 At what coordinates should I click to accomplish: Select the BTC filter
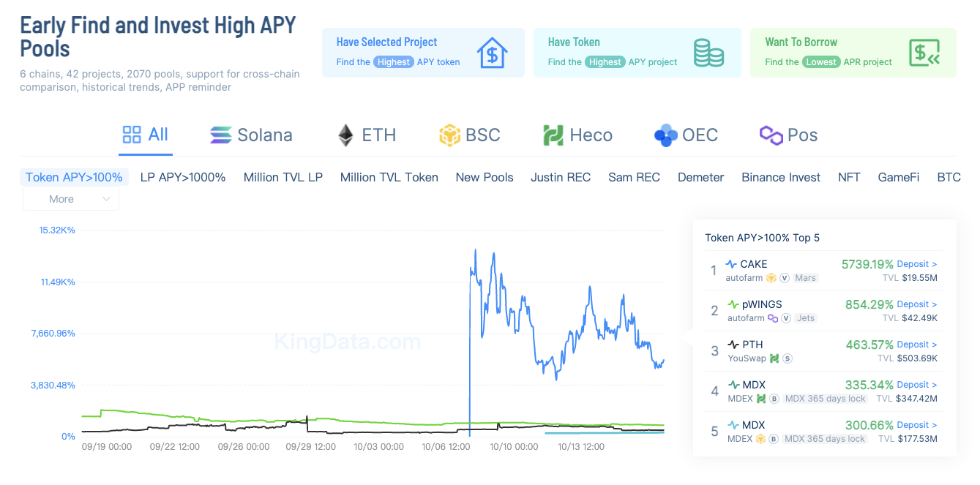[x=949, y=177]
